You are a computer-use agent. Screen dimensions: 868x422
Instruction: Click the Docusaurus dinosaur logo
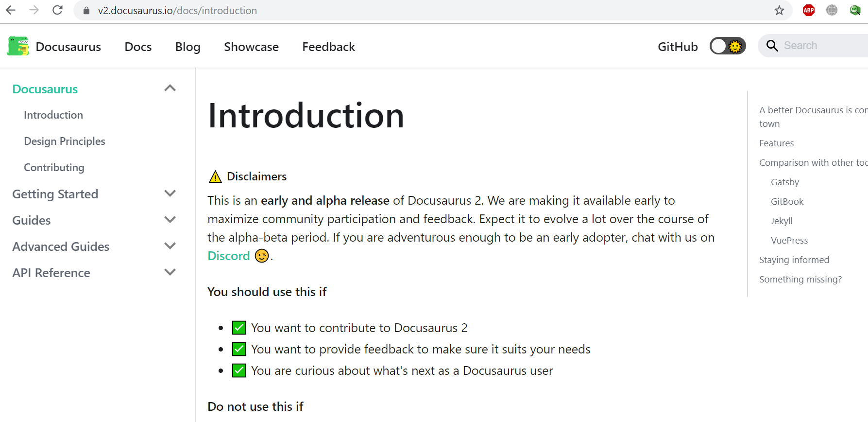pyautogui.click(x=18, y=46)
